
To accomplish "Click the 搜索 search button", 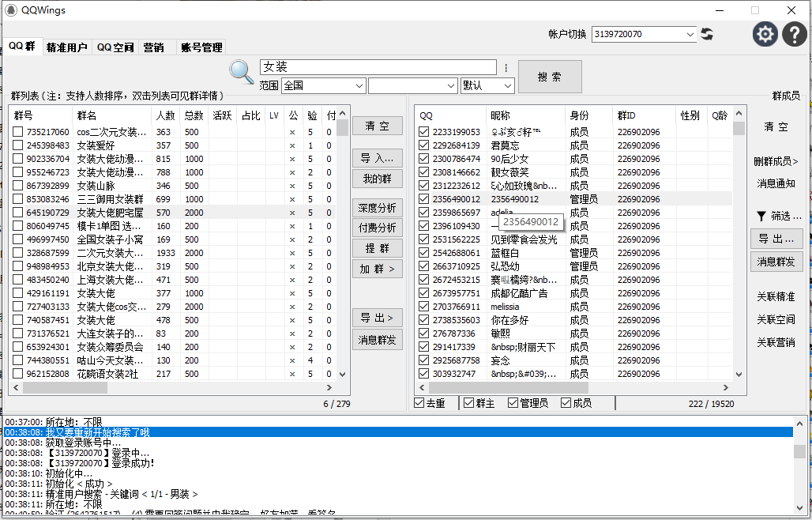I will coord(550,77).
